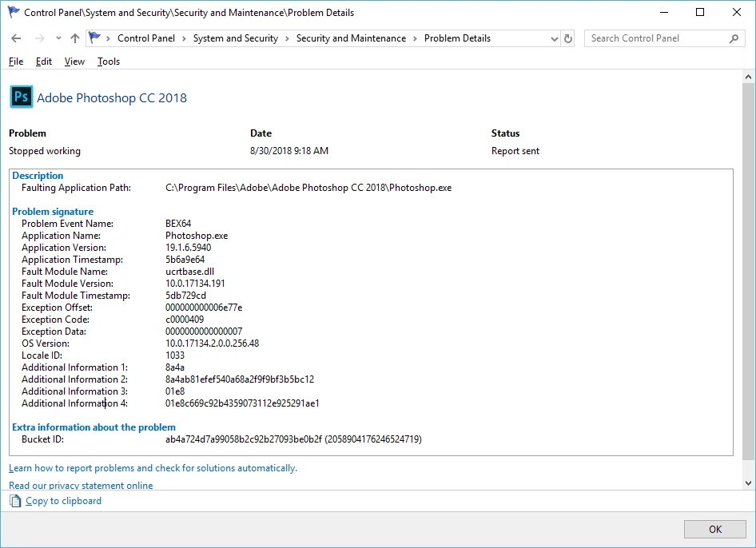
Task: Go back with the Back arrow
Action: [x=16, y=38]
